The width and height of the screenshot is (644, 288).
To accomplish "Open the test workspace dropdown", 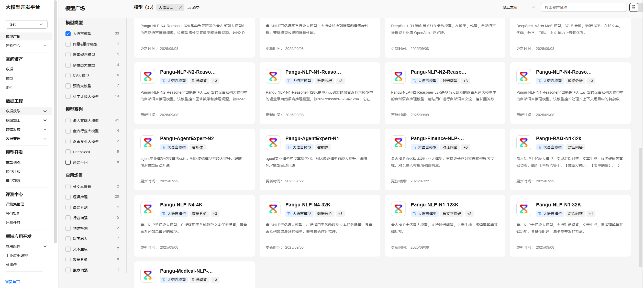I will [26, 24].
